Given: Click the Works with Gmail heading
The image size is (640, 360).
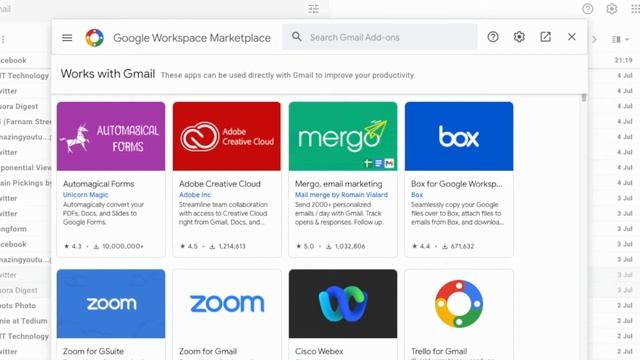Looking at the screenshot, I should tap(108, 74).
